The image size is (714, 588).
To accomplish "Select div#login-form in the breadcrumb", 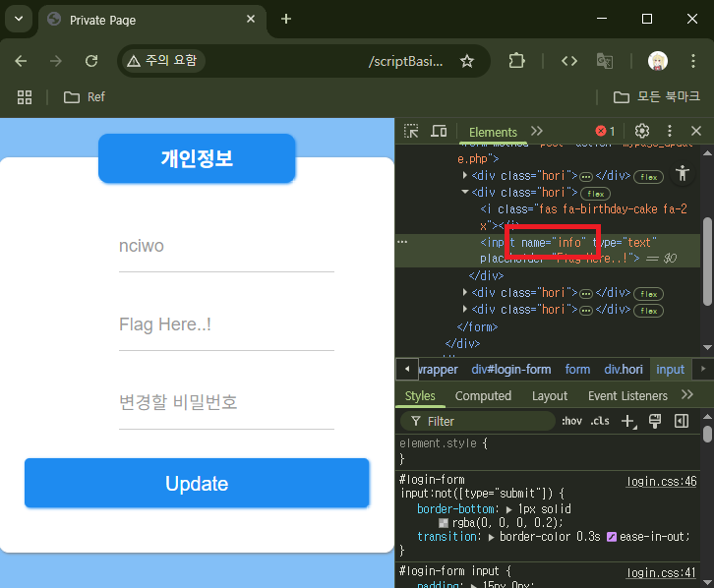I will click(510, 369).
